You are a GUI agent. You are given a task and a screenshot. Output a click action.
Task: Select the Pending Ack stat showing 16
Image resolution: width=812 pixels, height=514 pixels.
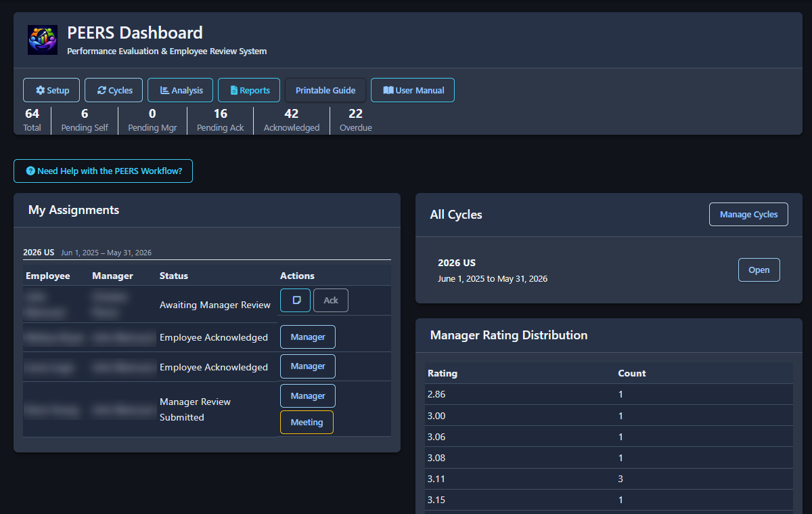click(221, 120)
